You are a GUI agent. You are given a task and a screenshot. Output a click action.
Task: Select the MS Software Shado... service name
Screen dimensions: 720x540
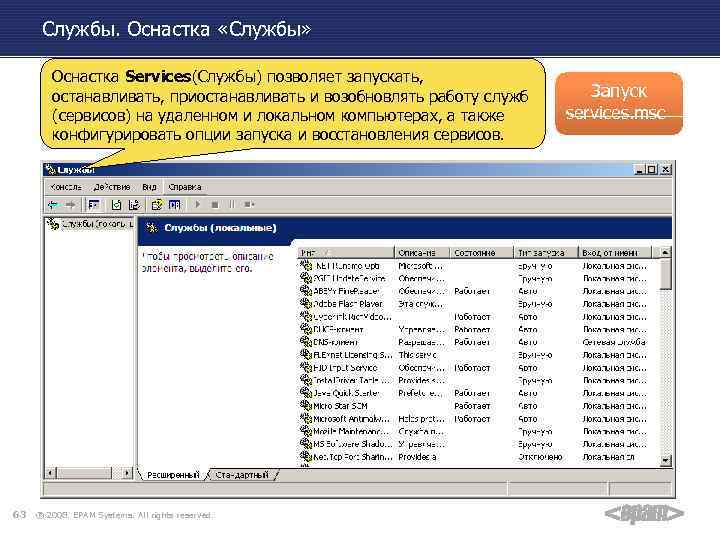pos(352,444)
